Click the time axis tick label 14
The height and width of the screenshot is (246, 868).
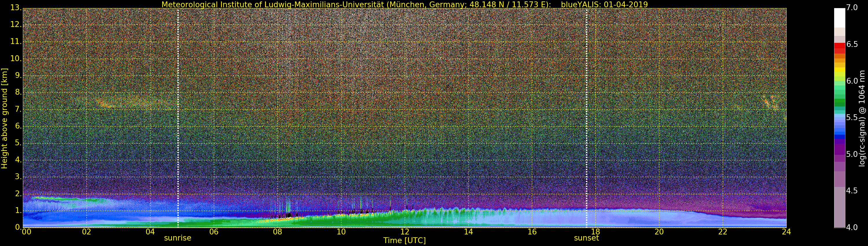click(x=468, y=232)
